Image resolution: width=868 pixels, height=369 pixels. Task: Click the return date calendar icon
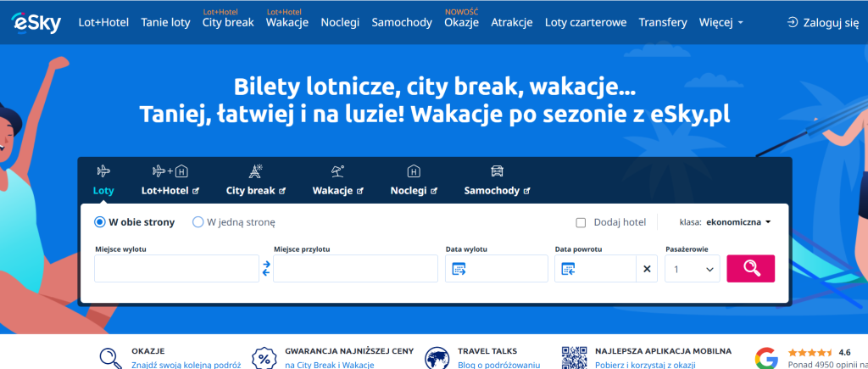point(569,269)
